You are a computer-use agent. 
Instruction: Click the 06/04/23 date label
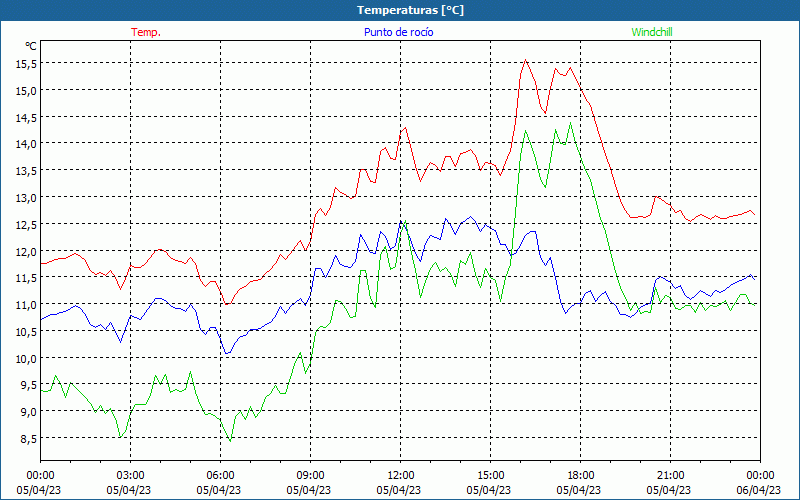(759, 490)
